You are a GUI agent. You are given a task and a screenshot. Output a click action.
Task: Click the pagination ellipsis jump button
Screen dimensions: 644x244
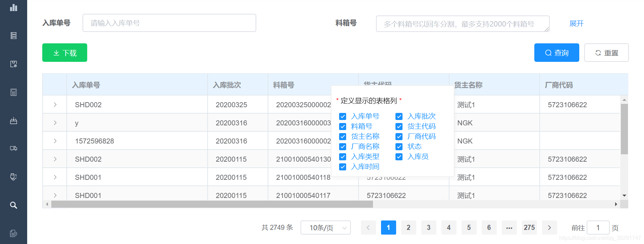point(509,228)
